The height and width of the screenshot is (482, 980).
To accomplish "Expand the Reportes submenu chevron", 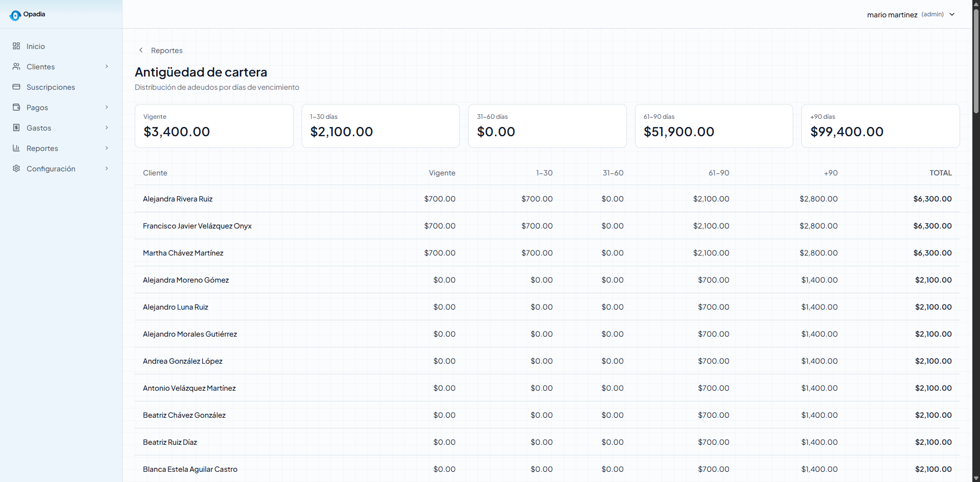I will pyautogui.click(x=107, y=148).
